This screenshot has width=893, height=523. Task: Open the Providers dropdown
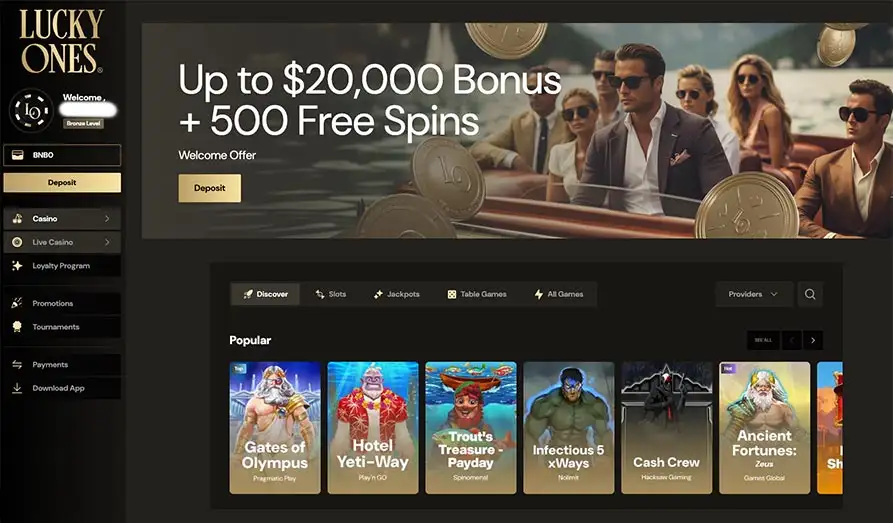[x=754, y=295]
